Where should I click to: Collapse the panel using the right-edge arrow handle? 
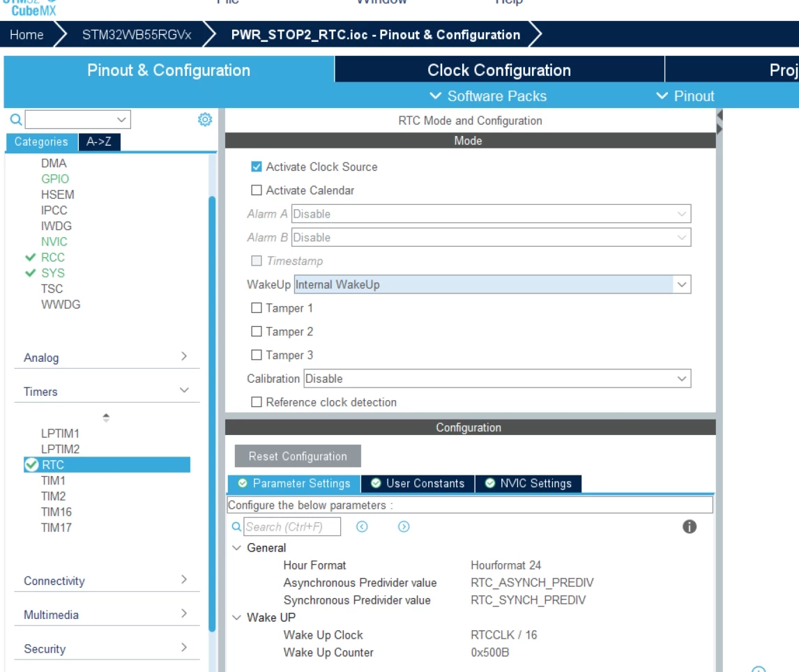pyautogui.click(x=720, y=122)
